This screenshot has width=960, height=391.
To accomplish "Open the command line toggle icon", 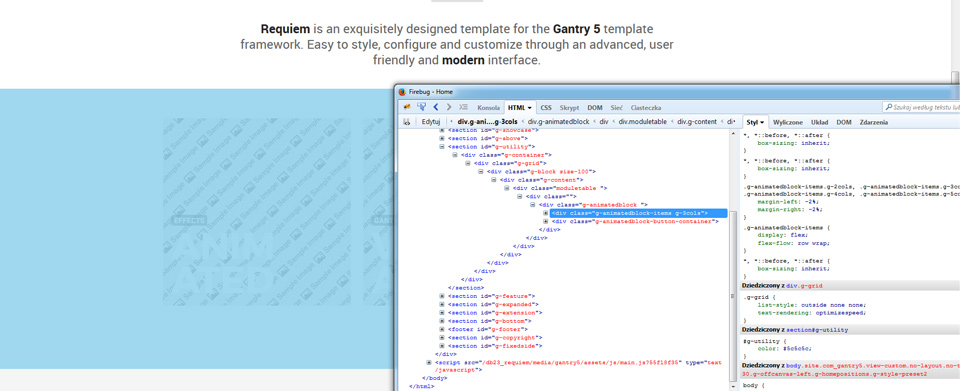I will pos(463,107).
